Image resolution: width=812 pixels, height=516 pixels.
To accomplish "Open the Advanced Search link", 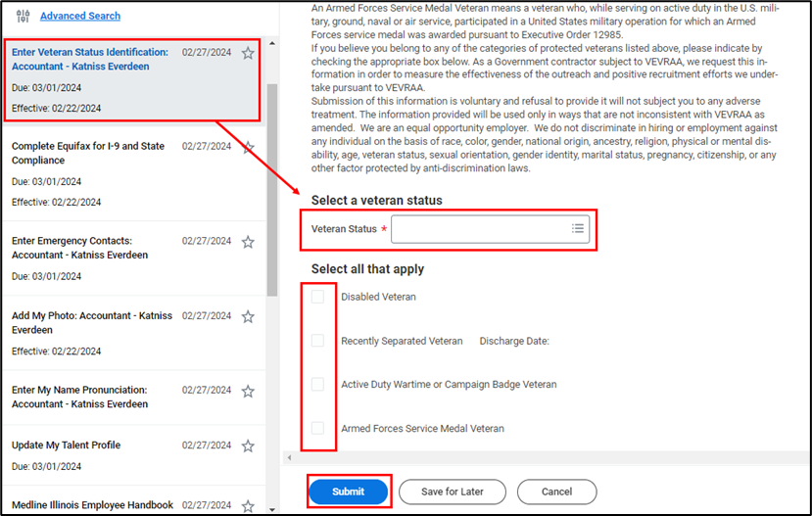I will click(80, 16).
